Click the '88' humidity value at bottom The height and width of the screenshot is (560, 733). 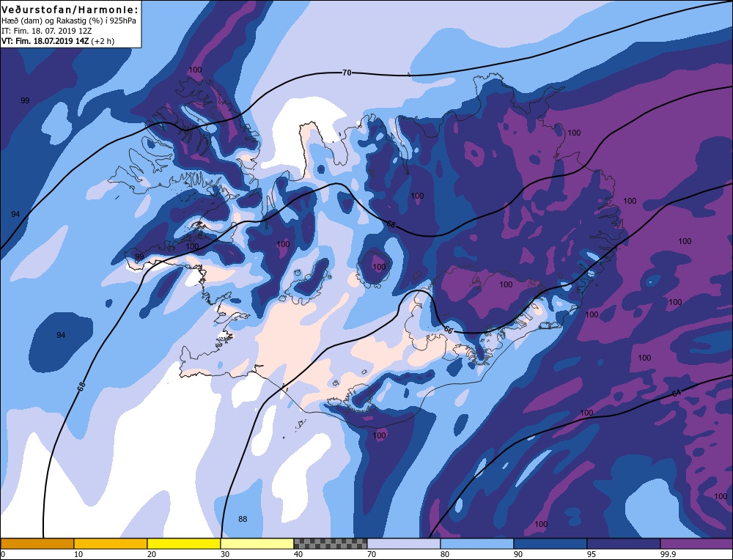(x=243, y=519)
